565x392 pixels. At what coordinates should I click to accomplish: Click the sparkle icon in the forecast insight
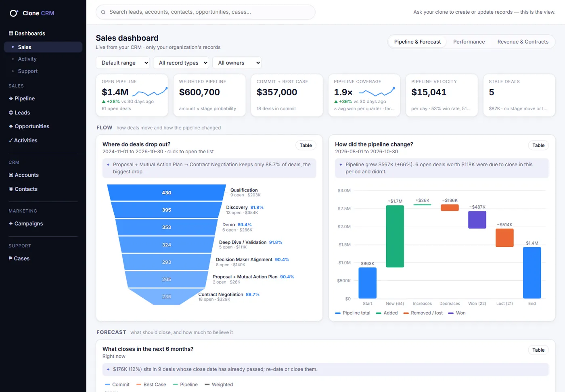(108, 369)
